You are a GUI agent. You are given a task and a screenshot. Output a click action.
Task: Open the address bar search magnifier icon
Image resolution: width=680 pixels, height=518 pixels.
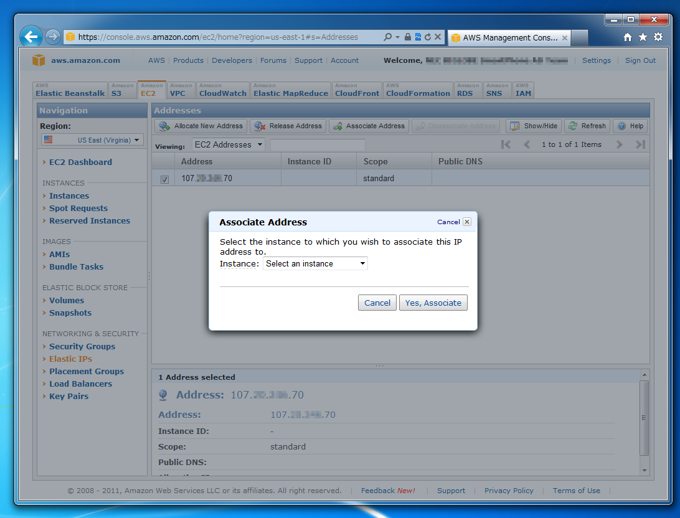(x=387, y=37)
